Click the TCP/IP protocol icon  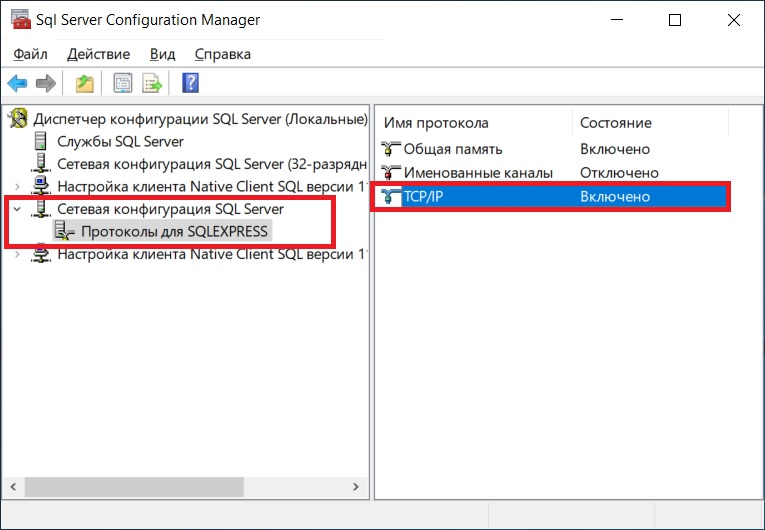click(x=390, y=196)
